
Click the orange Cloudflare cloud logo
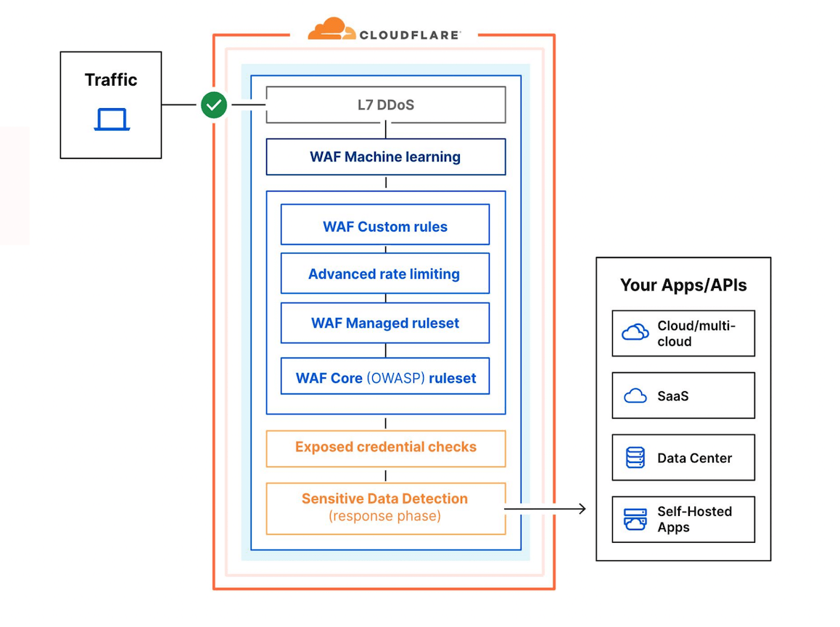click(x=331, y=29)
